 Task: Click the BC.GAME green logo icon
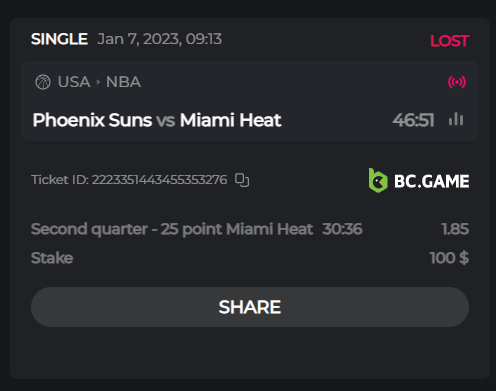pos(378,181)
